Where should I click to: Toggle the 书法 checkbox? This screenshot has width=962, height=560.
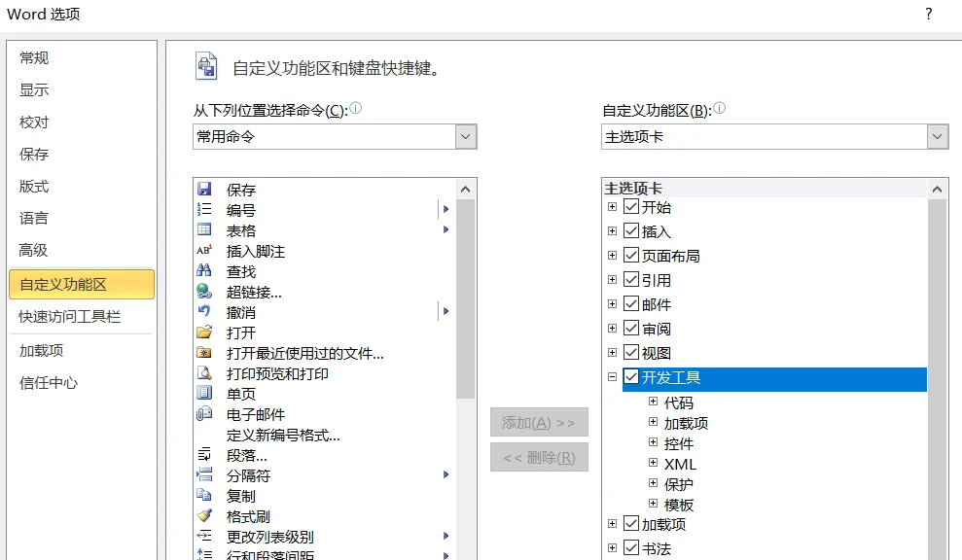point(630,547)
